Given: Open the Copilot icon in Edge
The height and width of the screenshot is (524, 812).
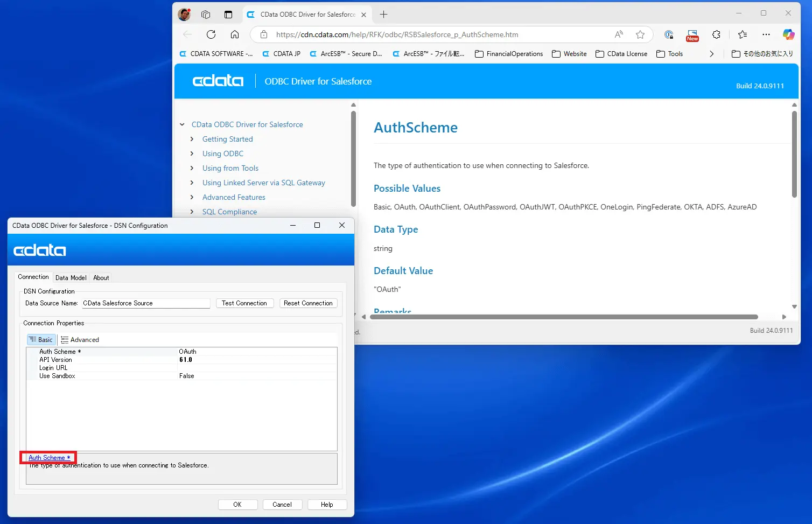Looking at the screenshot, I should [788, 34].
